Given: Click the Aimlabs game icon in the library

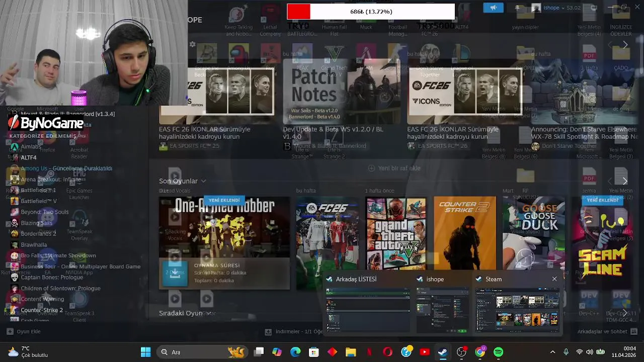Looking at the screenshot, I should click(x=15, y=147).
